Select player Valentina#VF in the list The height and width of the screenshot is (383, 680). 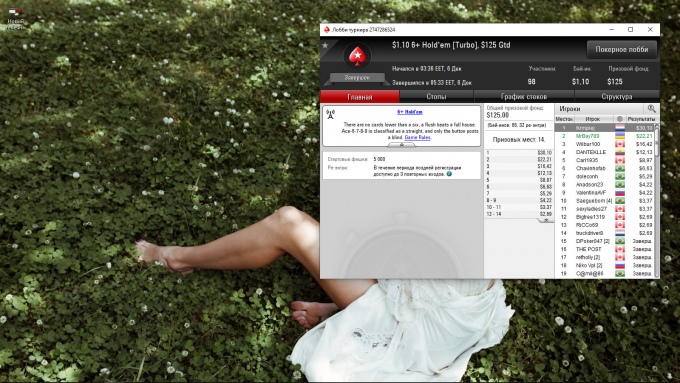coord(604,193)
